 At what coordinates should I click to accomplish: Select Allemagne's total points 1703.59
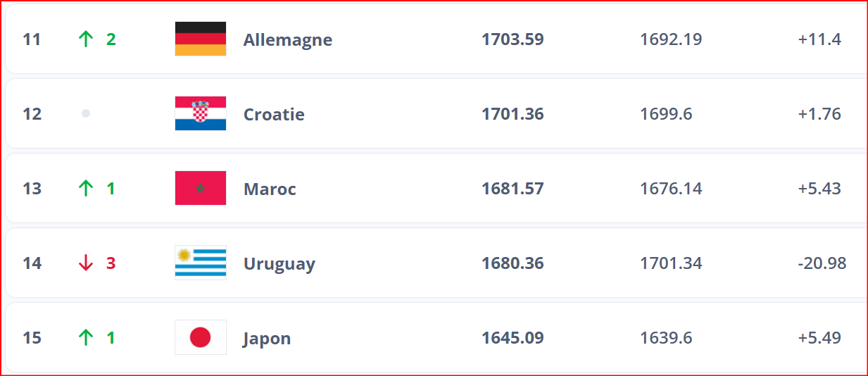pos(512,39)
